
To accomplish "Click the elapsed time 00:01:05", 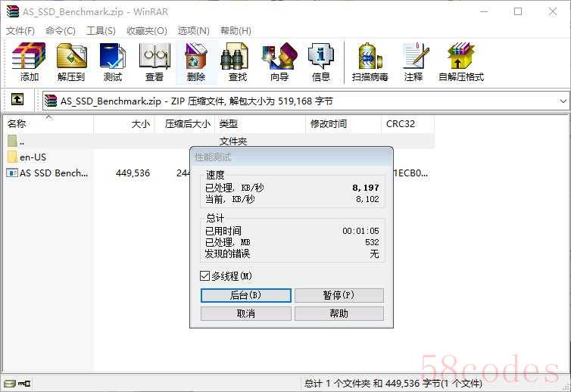I will [x=360, y=231].
